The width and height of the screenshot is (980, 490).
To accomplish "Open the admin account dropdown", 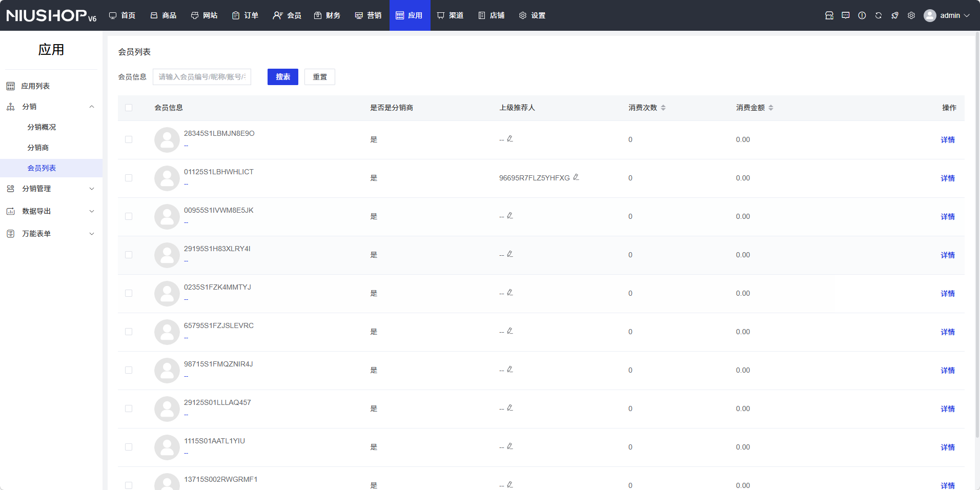I will (947, 15).
